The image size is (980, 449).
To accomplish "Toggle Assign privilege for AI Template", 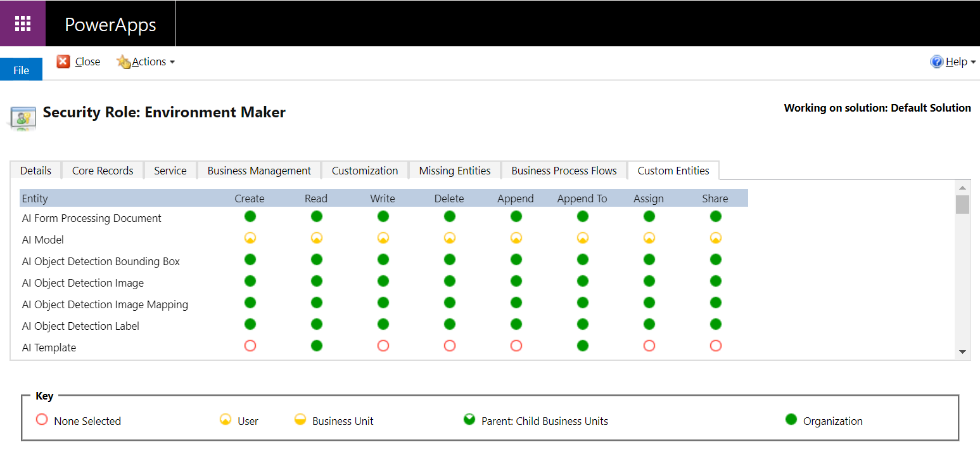I will [x=649, y=346].
